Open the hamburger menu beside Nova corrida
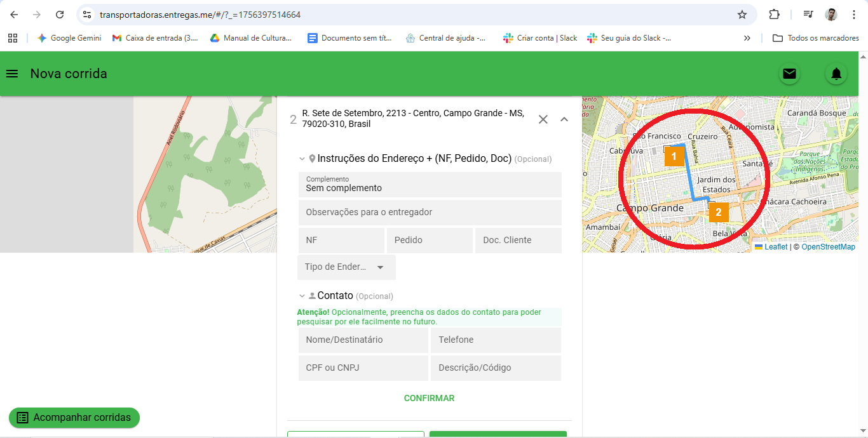 pos(11,74)
